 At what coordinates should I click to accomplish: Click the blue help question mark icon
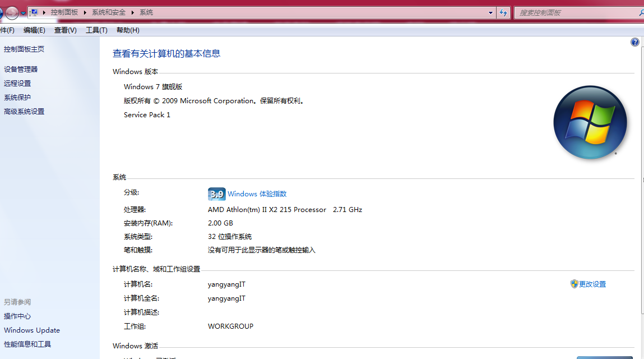(634, 42)
